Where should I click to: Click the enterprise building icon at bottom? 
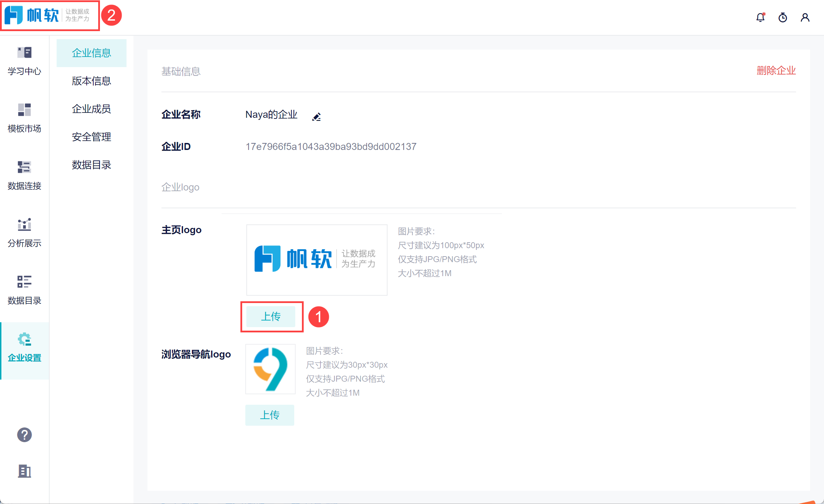tap(24, 471)
